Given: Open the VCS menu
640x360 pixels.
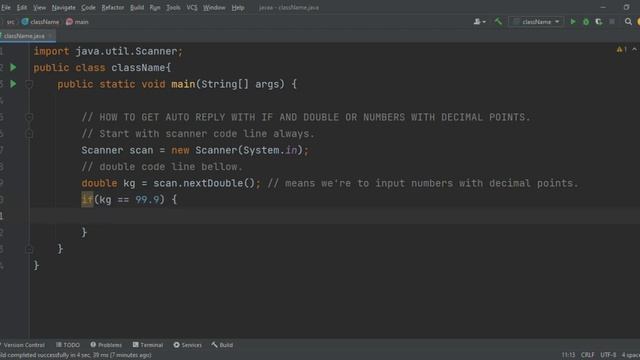Looking at the screenshot, I should point(192,7).
